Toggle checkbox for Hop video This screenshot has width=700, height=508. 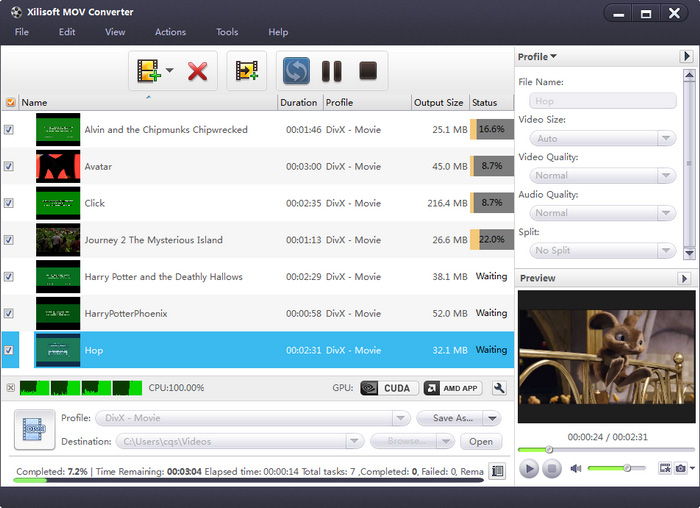[x=9, y=350]
